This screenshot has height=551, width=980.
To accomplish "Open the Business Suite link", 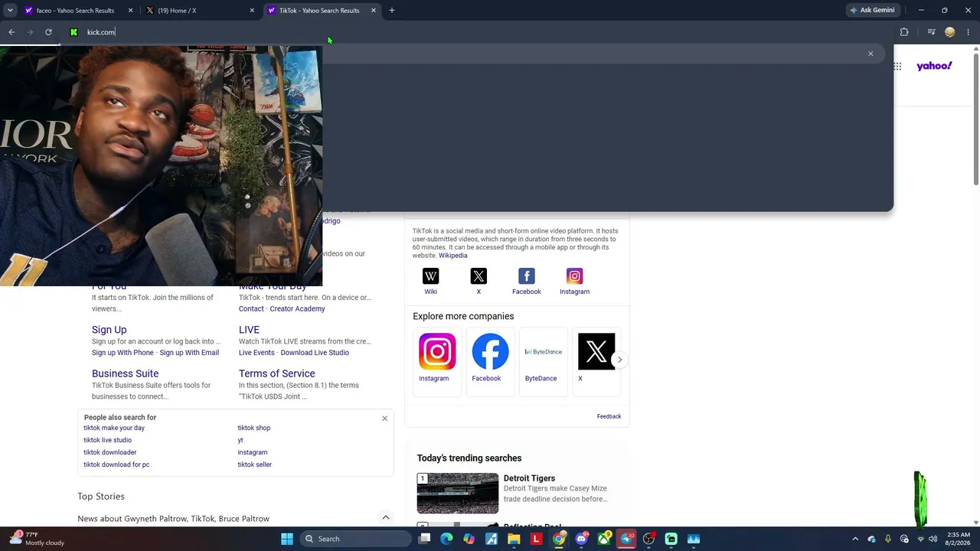I will coord(125,373).
